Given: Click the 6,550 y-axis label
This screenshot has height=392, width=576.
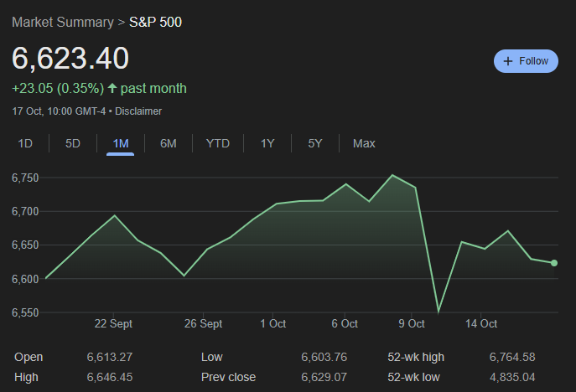Looking at the screenshot, I should tap(25, 312).
